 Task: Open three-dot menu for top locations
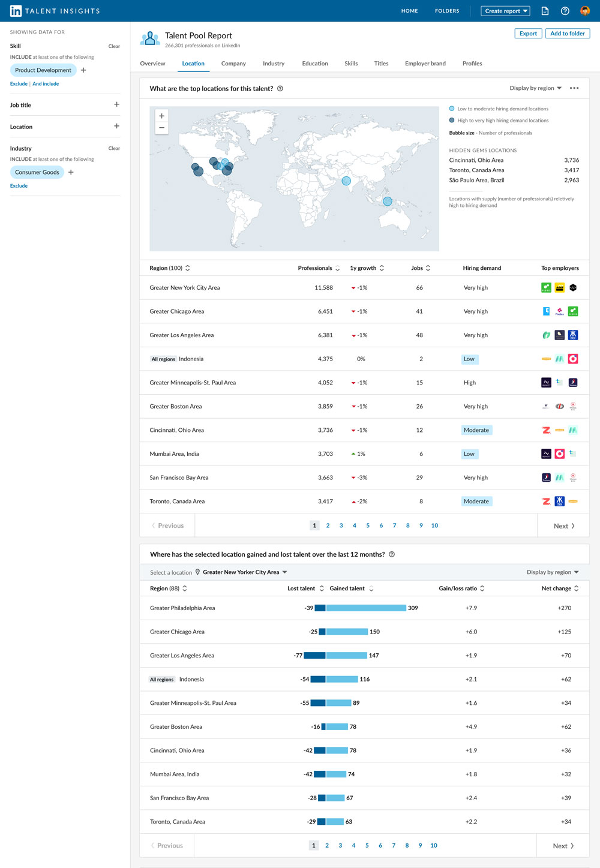[x=574, y=88]
